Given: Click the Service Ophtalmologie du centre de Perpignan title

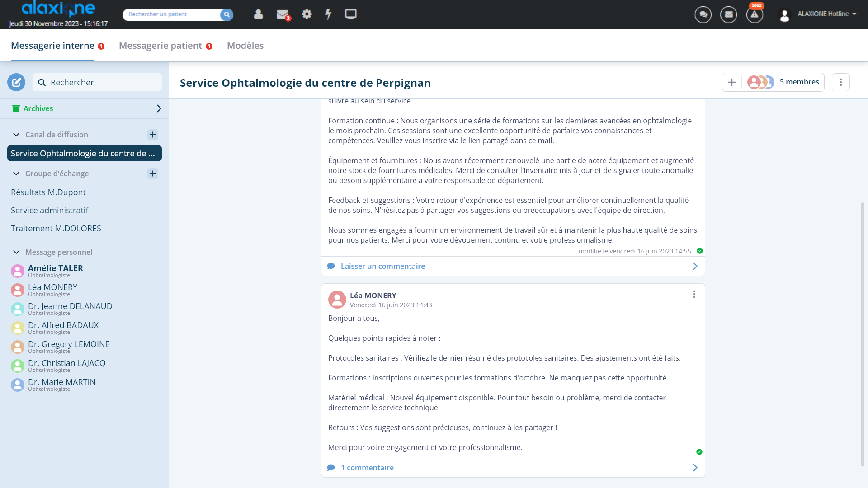Looking at the screenshot, I should click(305, 83).
